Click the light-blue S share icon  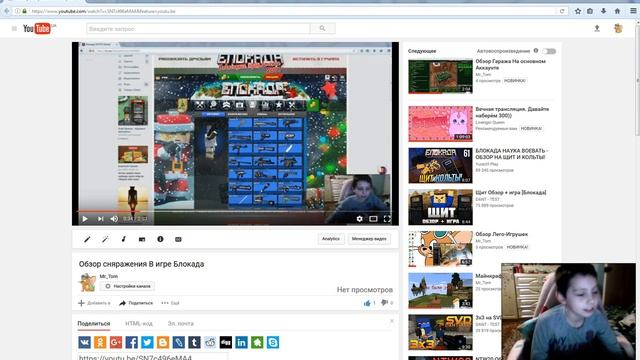[273, 342]
